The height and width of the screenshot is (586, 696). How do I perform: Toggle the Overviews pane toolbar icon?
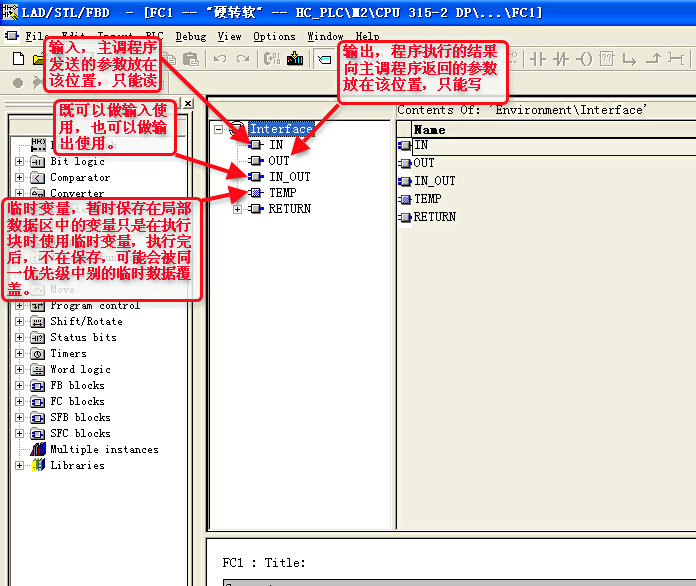tap(325, 59)
